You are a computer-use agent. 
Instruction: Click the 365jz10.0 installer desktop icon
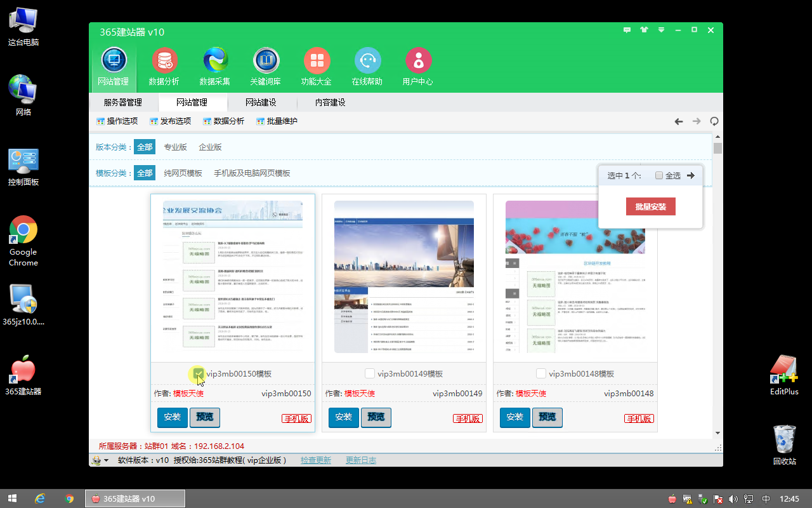click(23, 304)
